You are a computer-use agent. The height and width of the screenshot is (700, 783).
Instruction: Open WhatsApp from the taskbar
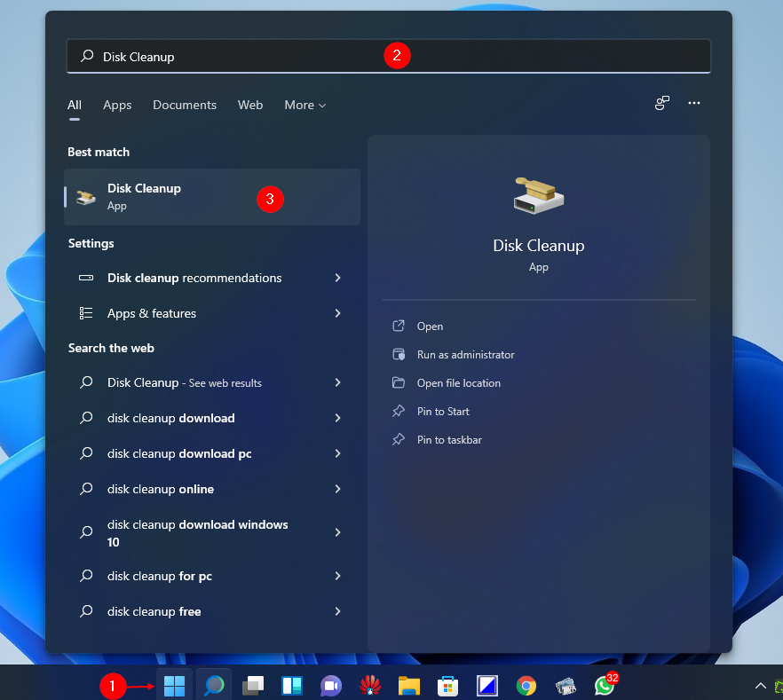point(605,686)
